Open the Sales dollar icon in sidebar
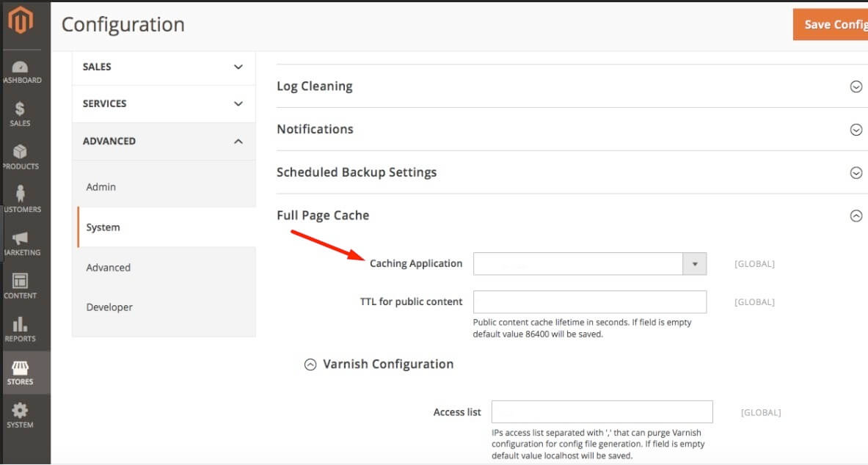The image size is (868, 465). click(x=20, y=109)
